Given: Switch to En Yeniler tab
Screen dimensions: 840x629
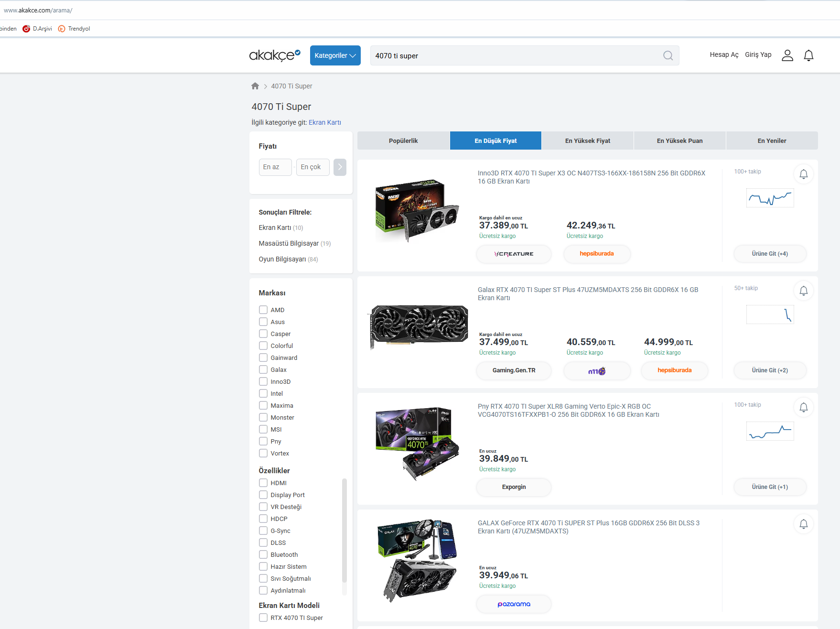Looking at the screenshot, I should 772,141.
